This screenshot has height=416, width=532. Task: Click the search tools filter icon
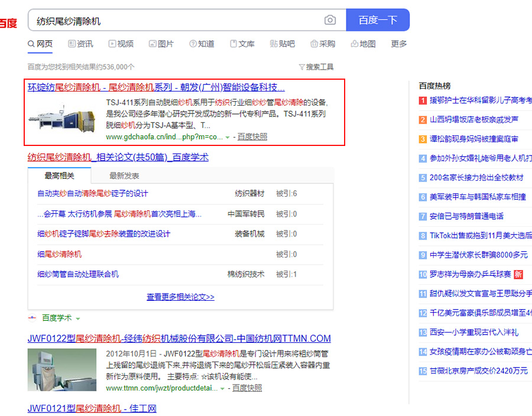click(301, 67)
